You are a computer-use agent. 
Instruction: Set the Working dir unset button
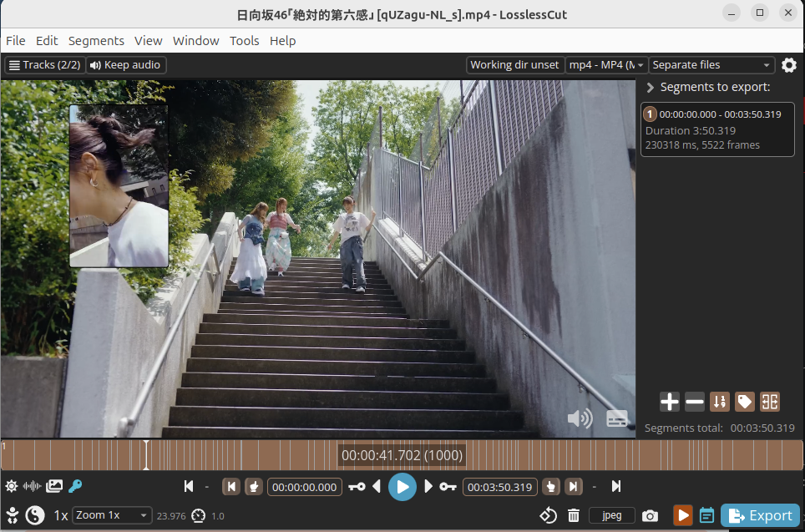pos(514,65)
